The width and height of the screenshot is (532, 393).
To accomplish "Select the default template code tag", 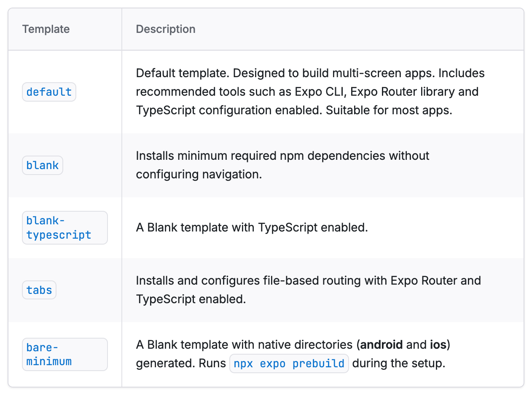I will [49, 92].
